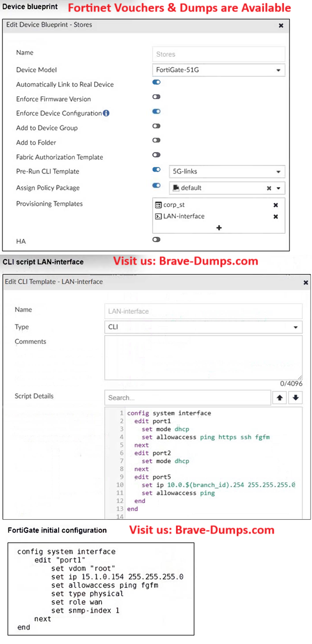Select the LAN-interface template entry
Screen dimensions: 312x644
(x=183, y=217)
